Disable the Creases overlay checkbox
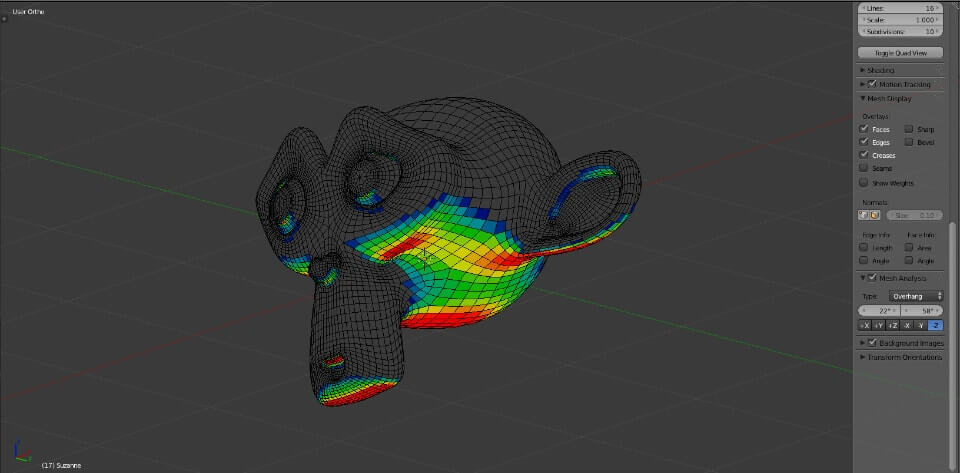Viewport: 960px width, 473px height. 864,155
